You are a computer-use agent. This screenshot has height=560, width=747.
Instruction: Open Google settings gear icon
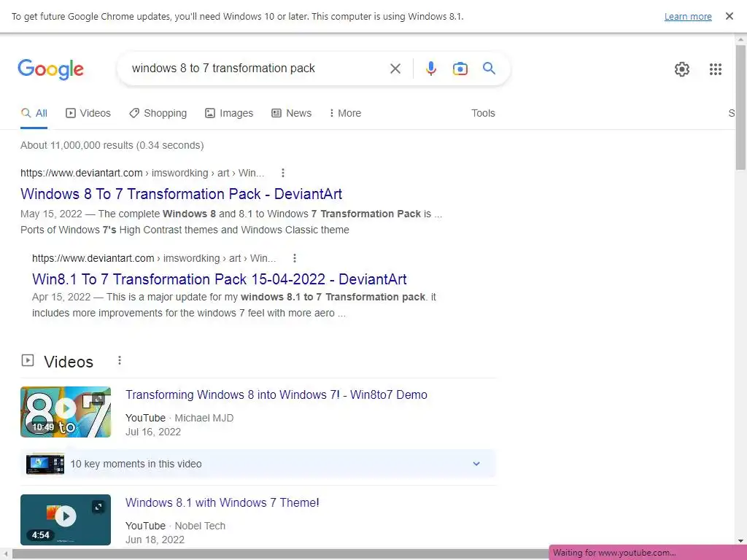(682, 69)
